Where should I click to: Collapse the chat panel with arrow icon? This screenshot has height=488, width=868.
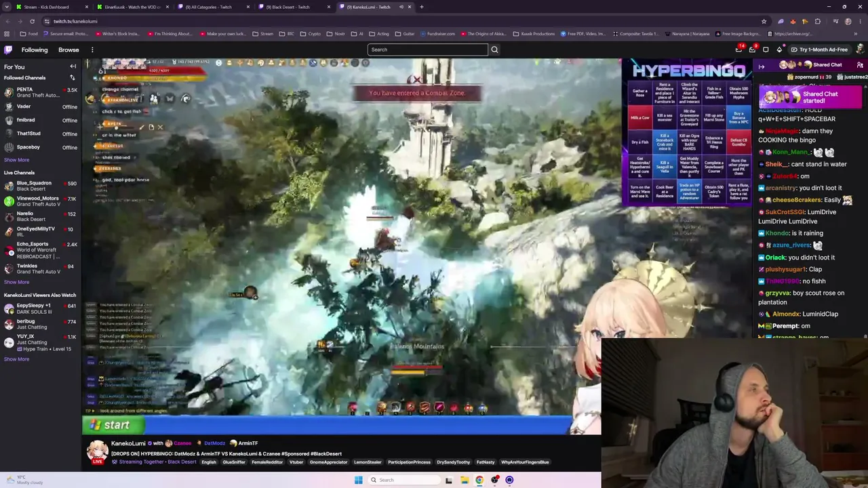(762, 66)
